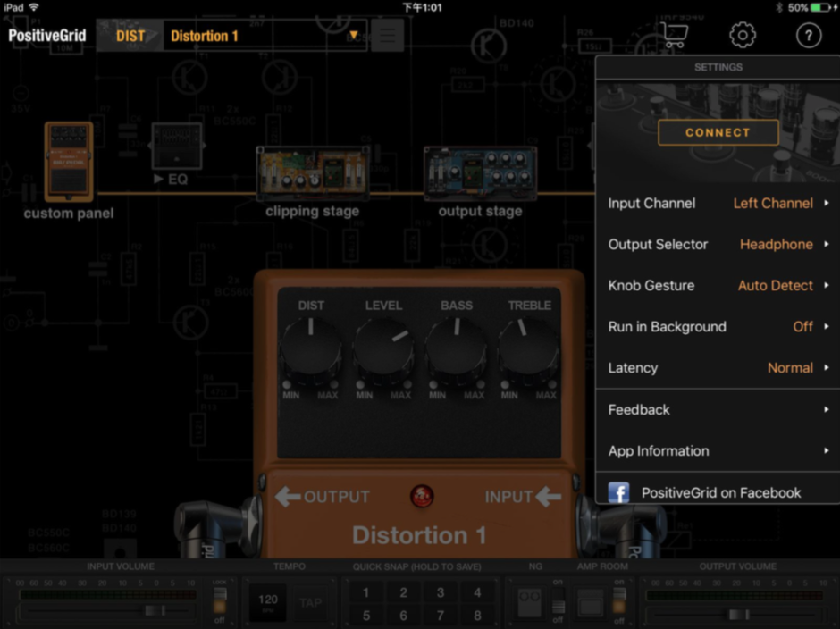The width and height of the screenshot is (840, 629).
Task: Click the 120 BPM tempo display
Action: (x=268, y=601)
